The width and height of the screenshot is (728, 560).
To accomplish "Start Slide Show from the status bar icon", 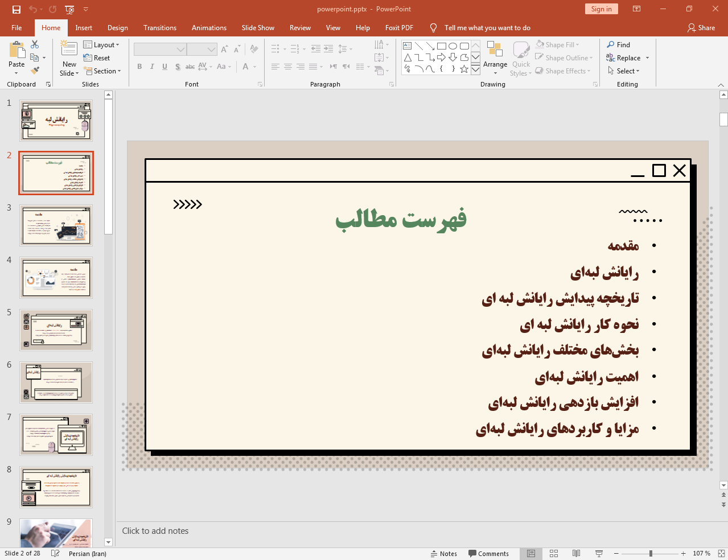I will tap(599, 553).
